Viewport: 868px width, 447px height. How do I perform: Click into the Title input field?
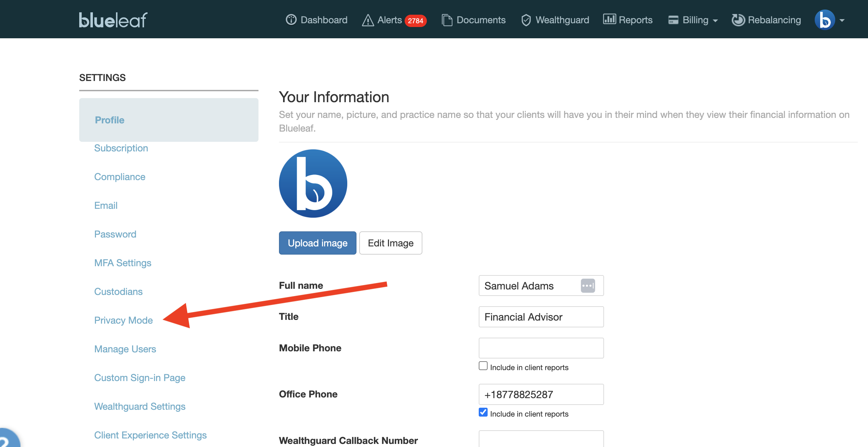point(541,317)
